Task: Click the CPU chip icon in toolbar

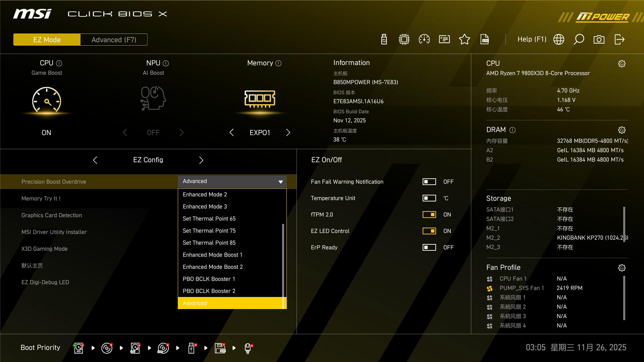Action: (x=404, y=40)
